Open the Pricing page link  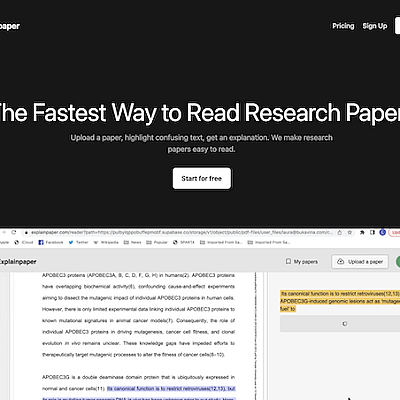pyautogui.click(x=343, y=26)
